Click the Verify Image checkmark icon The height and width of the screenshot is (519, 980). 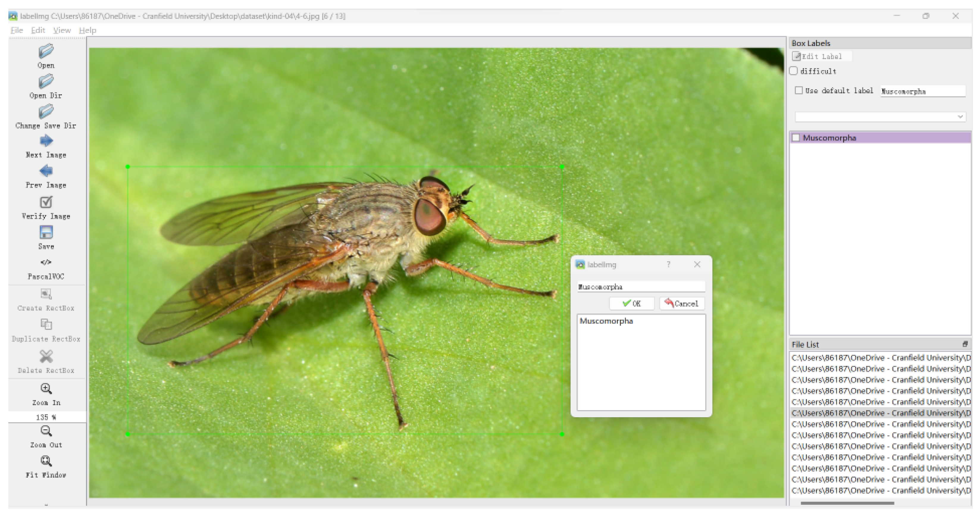(x=46, y=202)
